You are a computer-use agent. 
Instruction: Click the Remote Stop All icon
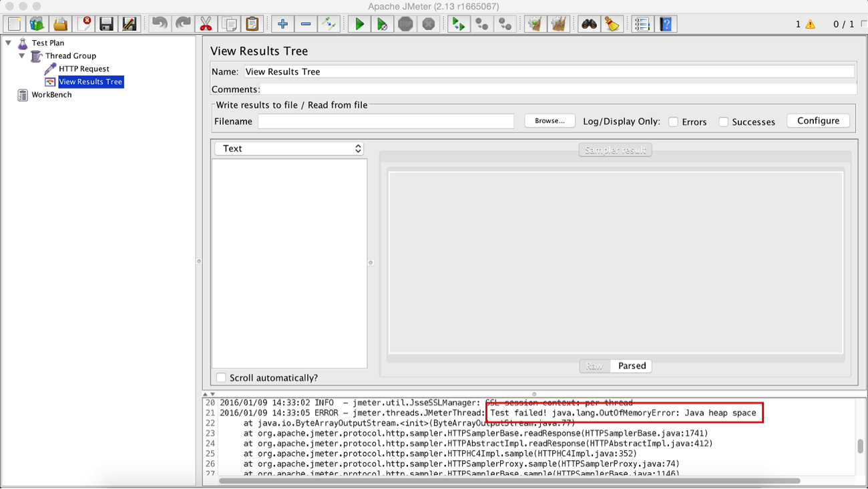[481, 25]
